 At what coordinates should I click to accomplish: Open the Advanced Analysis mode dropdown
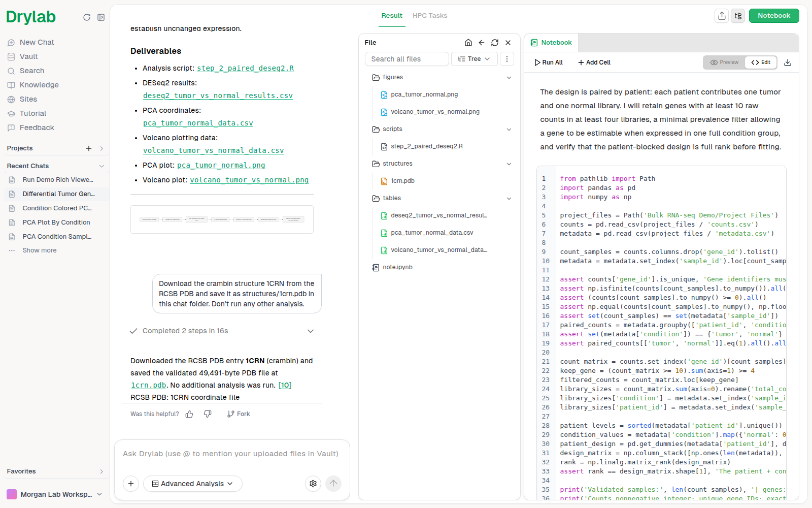pyautogui.click(x=193, y=484)
